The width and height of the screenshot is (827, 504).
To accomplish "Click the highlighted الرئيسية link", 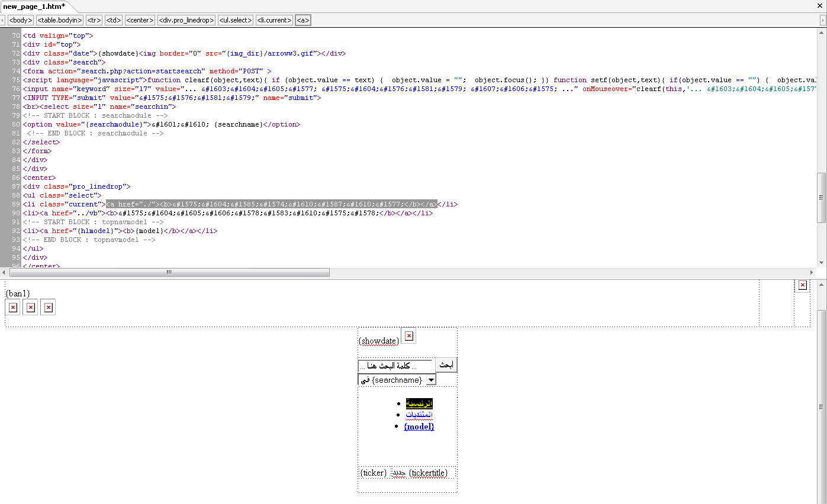I will pos(419,403).
